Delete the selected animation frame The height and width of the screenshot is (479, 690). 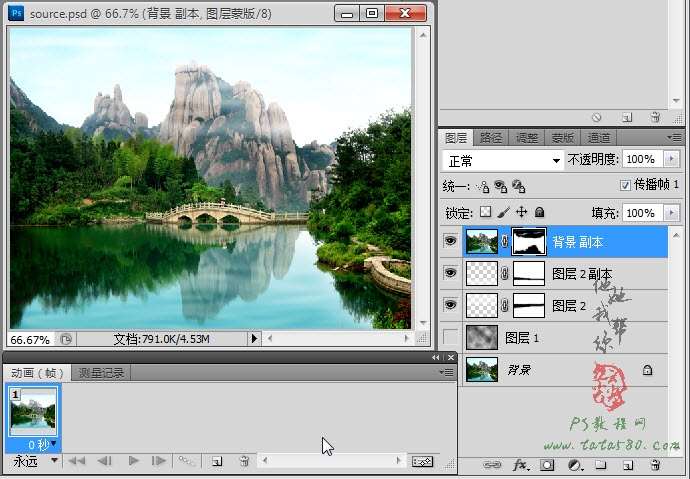[245, 461]
